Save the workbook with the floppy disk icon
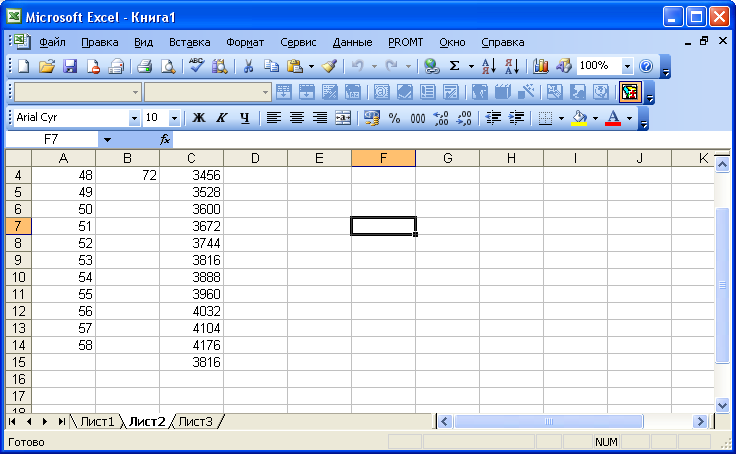Image resolution: width=736 pixels, height=454 pixels. click(70, 66)
